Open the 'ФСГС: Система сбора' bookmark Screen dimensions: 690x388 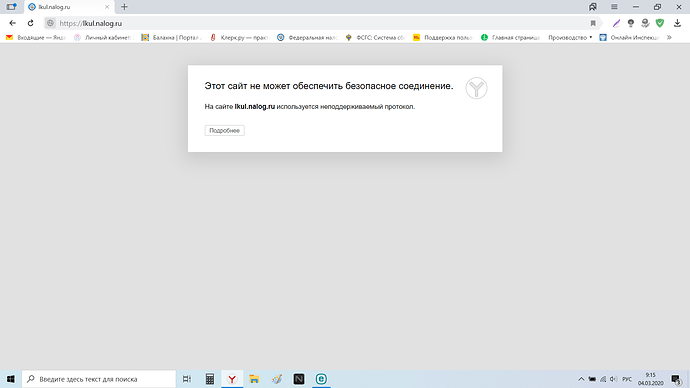(x=375, y=38)
